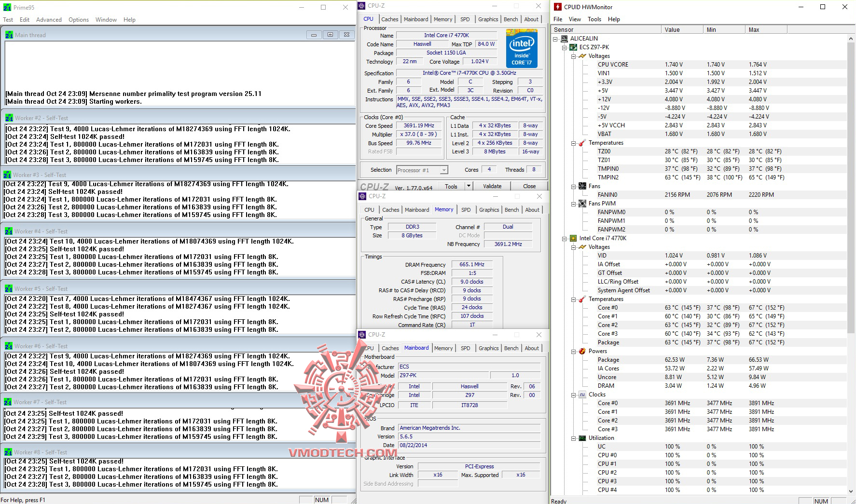The image size is (856, 504).
Task: Collapse the ECS Z97-PK tree node
Action: (564, 47)
